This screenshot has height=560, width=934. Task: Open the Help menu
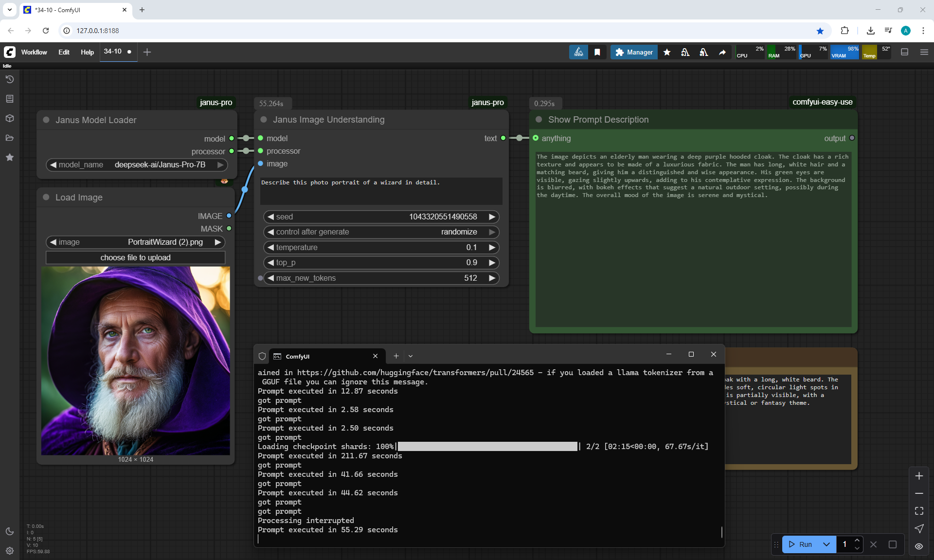[87, 52]
